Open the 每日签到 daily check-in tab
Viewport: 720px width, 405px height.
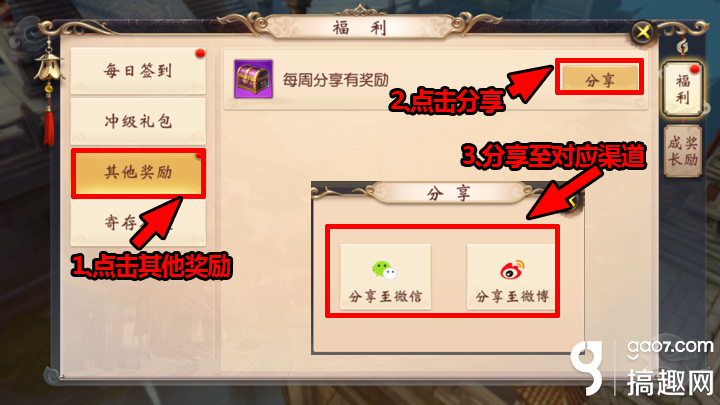(138, 71)
